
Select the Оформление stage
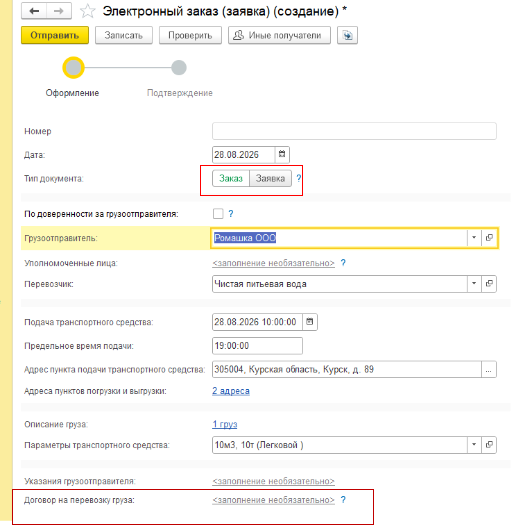coord(73,68)
